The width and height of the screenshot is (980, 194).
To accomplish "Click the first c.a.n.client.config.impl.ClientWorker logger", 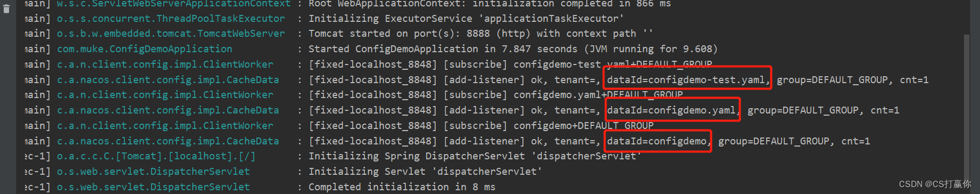I will (x=165, y=64).
